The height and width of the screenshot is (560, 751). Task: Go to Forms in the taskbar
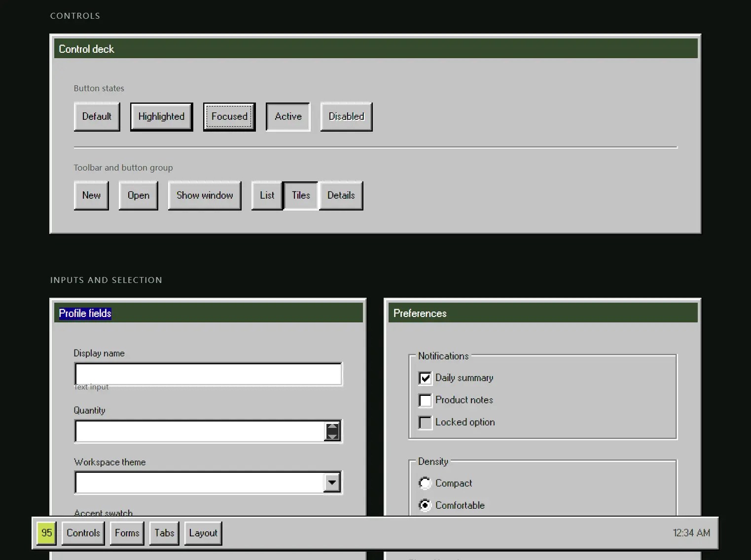(127, 533)
